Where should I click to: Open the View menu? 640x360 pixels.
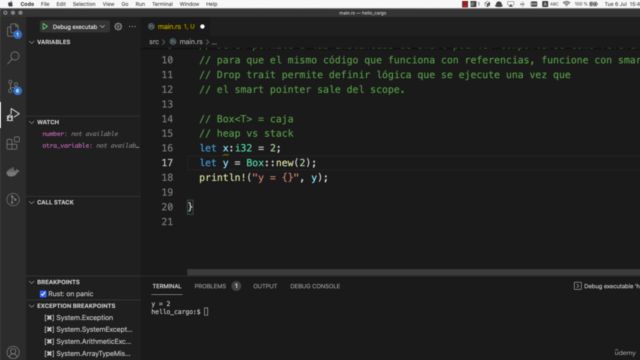coord(108,4)
